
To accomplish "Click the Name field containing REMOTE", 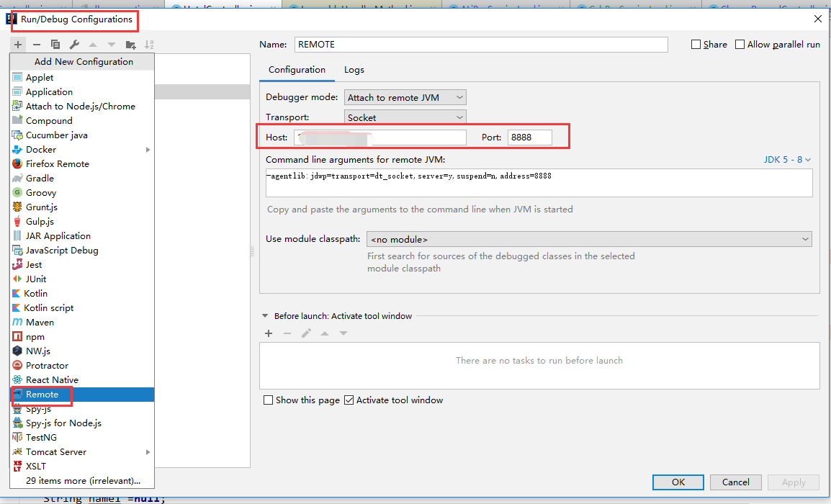I will click(x=481, y=45).
